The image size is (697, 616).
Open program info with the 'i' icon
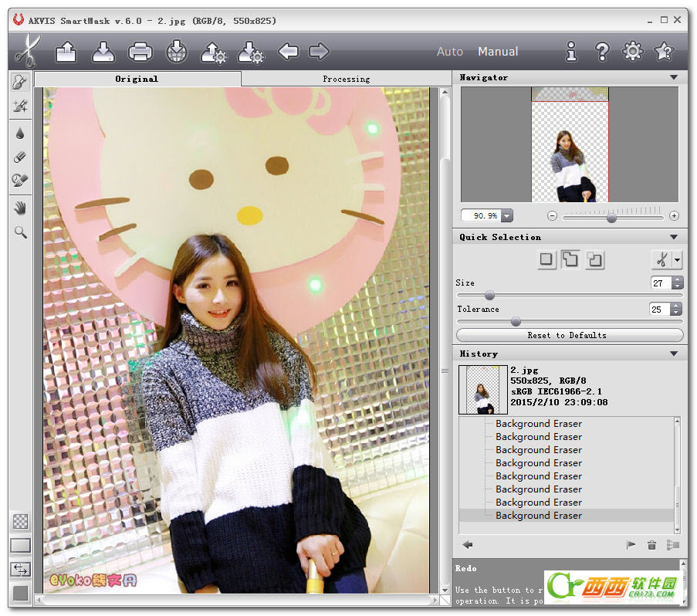click(571, 52)
